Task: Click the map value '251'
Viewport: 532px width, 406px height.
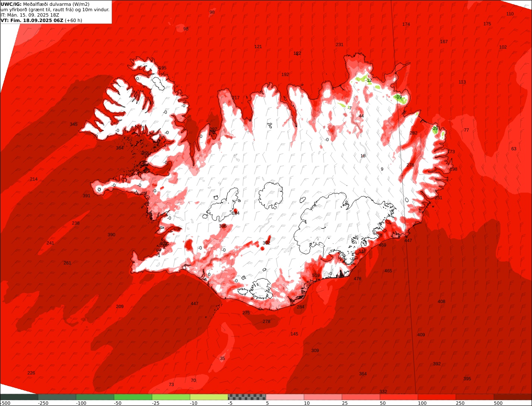Action: pos(438,198)
